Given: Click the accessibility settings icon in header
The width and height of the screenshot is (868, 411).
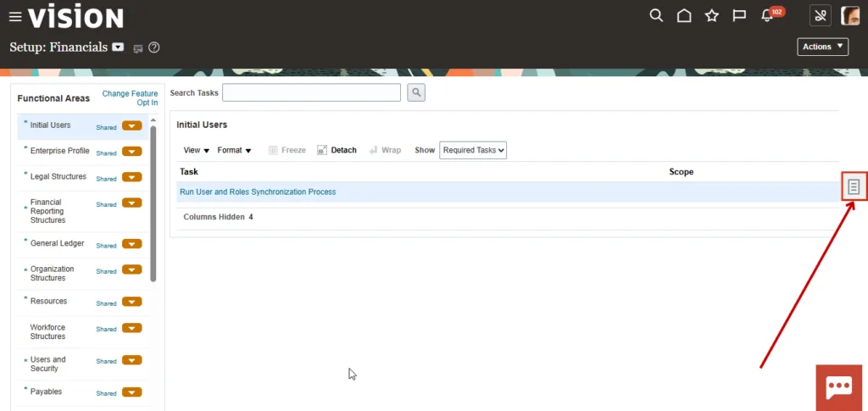Looking at the screenshot, I should 821,15.
